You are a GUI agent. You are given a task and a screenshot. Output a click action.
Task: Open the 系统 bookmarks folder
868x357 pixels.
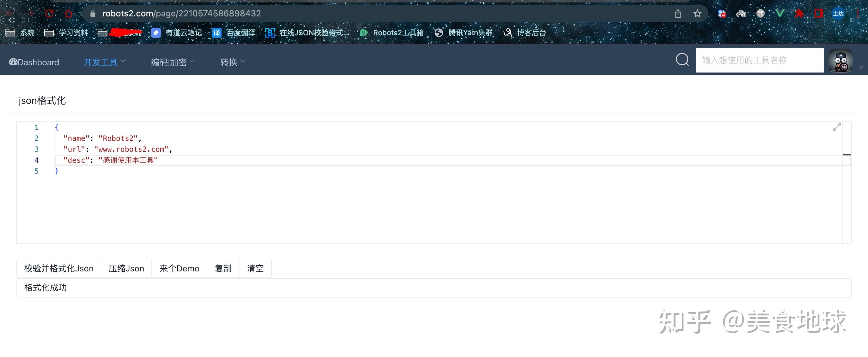click(x=20, y=33)
